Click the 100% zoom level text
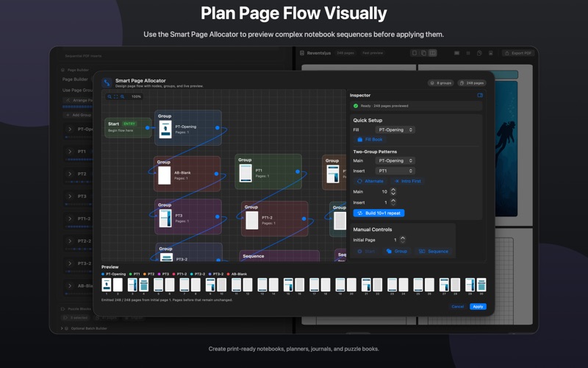The height and width of the screenshot is (368, 588). pyautogui.click(x=136, y=96)
